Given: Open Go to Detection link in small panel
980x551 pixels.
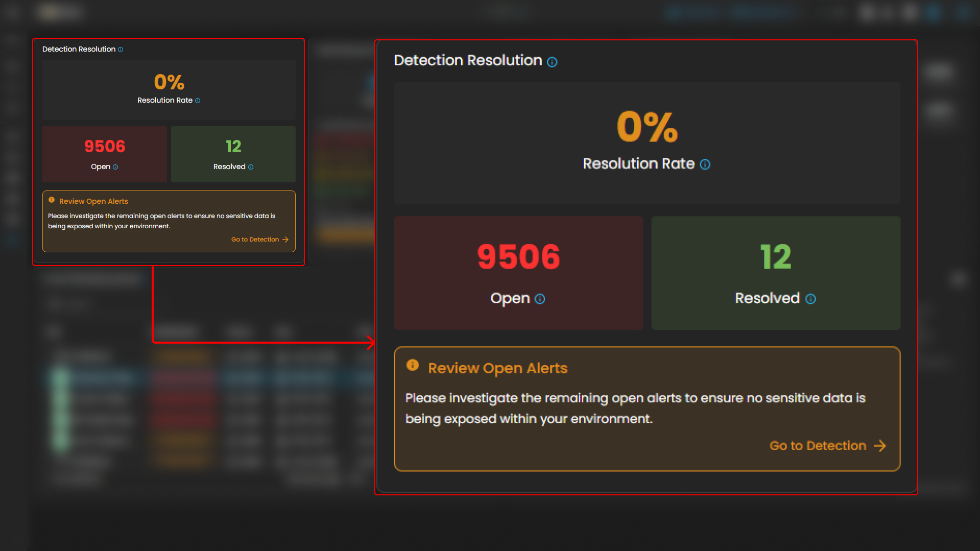Looking at the screenshot, I should 255,239.
